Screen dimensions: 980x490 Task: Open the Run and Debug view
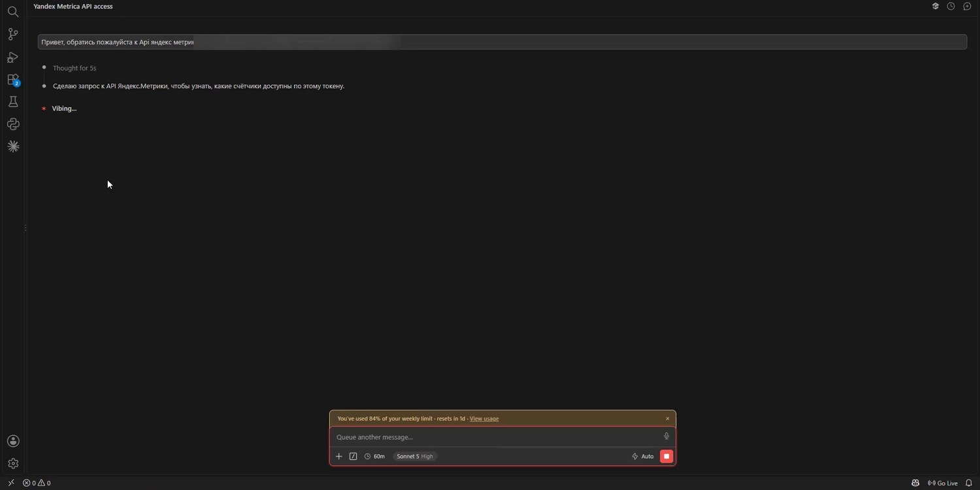pyautogui.click(x=13, y=57)
